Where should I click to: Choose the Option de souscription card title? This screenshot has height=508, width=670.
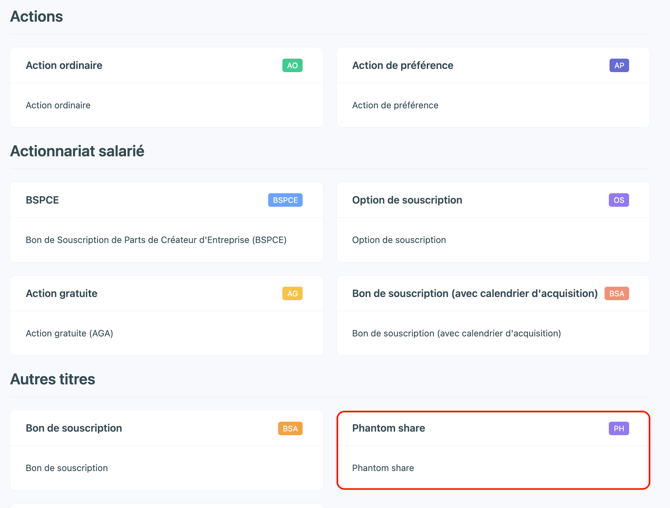tap(407, 200)
